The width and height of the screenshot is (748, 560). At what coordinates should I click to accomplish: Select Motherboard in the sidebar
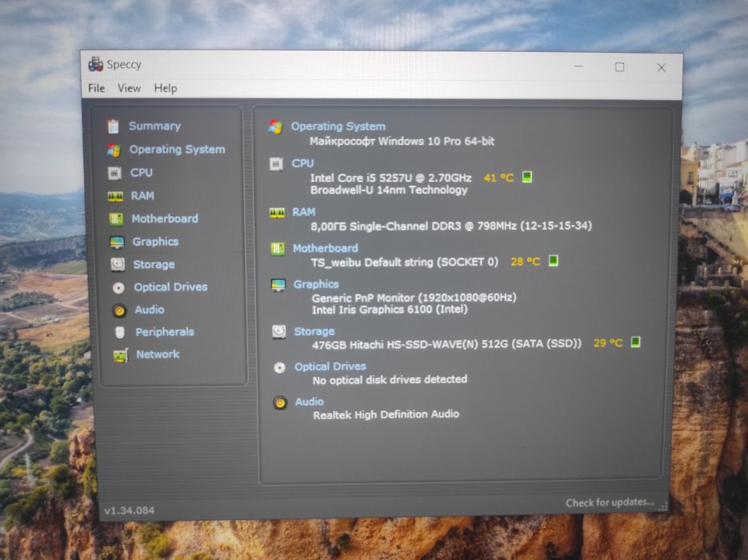(165, 218)
